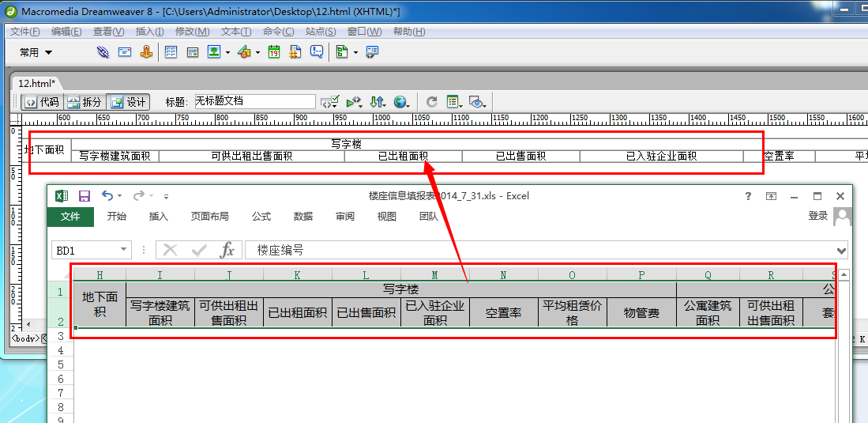
Task: Click the Media shapes icon in insert bar
Action: [244, 52]
